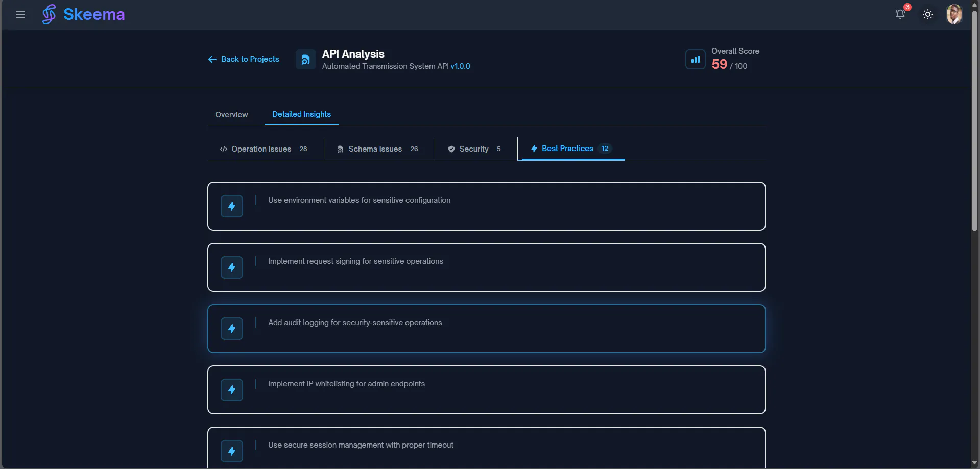Open the Operation Issues tab
This screenshot has width=980, height=469.
point(264,149)
